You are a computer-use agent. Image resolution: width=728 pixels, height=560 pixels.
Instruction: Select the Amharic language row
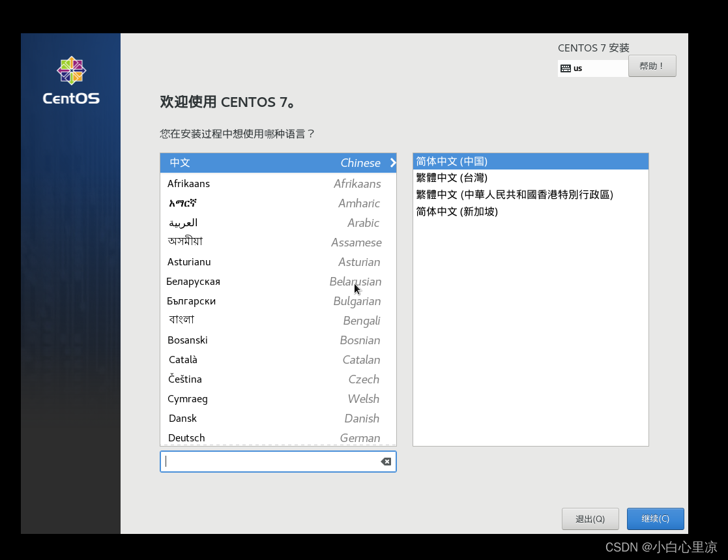[278, 203]
